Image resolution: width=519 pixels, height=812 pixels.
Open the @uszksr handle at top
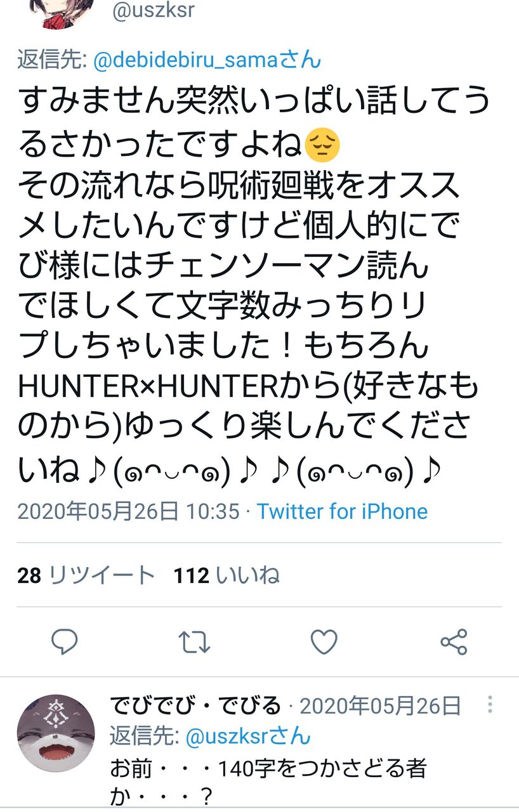[154, 11]
